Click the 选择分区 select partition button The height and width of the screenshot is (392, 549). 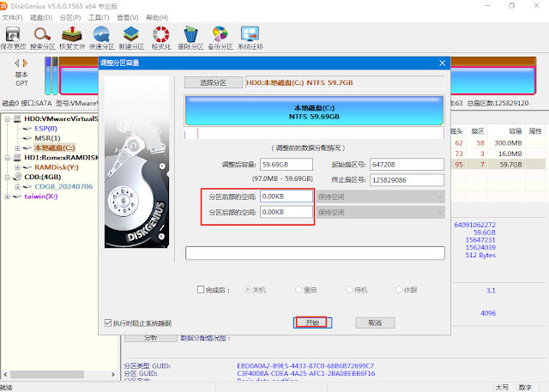pos(214,82)
